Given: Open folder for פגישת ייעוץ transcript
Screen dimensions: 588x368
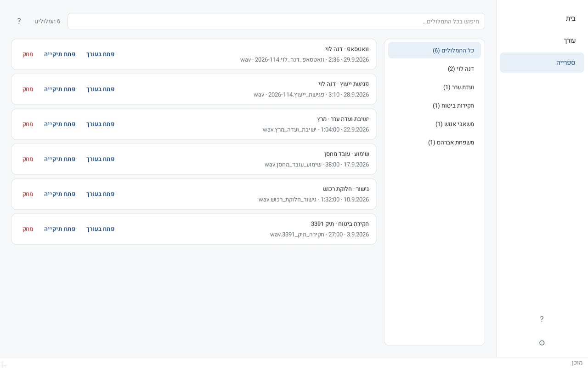Looking at the screenshot, I should [x=60, y=89].
